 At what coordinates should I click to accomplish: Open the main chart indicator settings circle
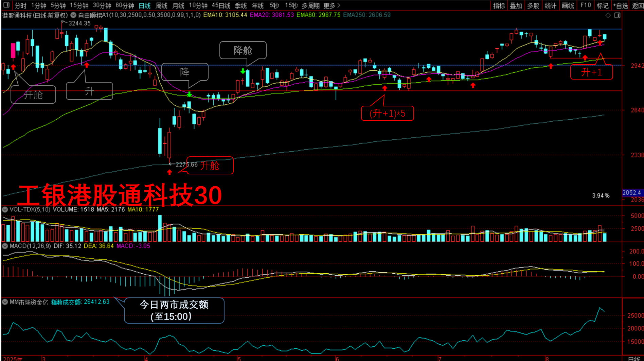click(x=73, y=15)
